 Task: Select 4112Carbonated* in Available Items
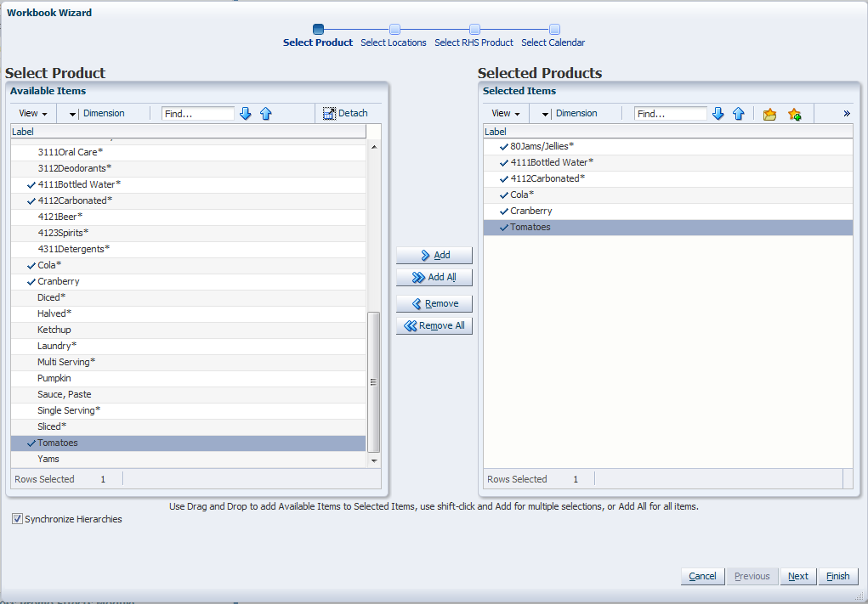[x=188, y=200]
